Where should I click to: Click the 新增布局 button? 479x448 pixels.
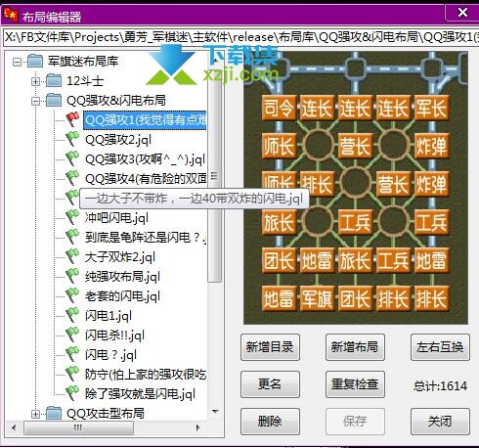[x=355, y=347]
